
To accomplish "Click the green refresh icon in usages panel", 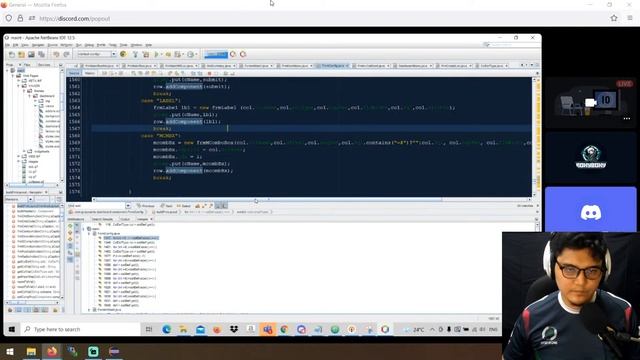I will coord(70,226).
